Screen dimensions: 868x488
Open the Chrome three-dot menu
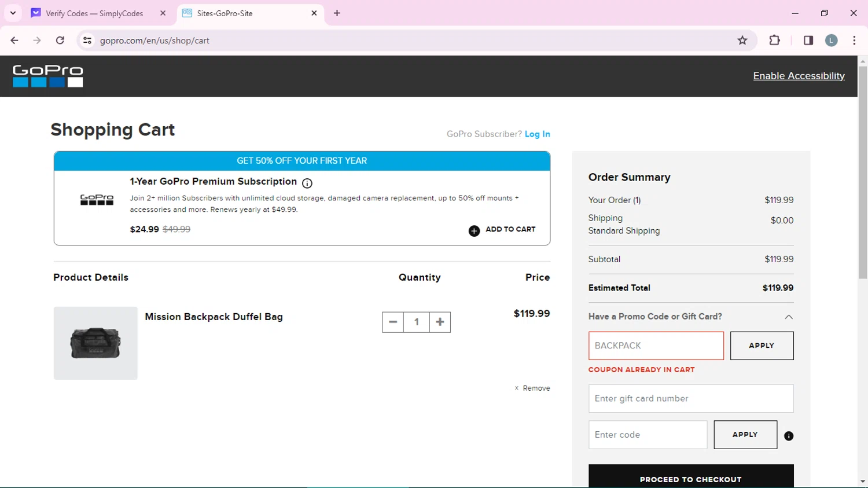pos(854,41)
